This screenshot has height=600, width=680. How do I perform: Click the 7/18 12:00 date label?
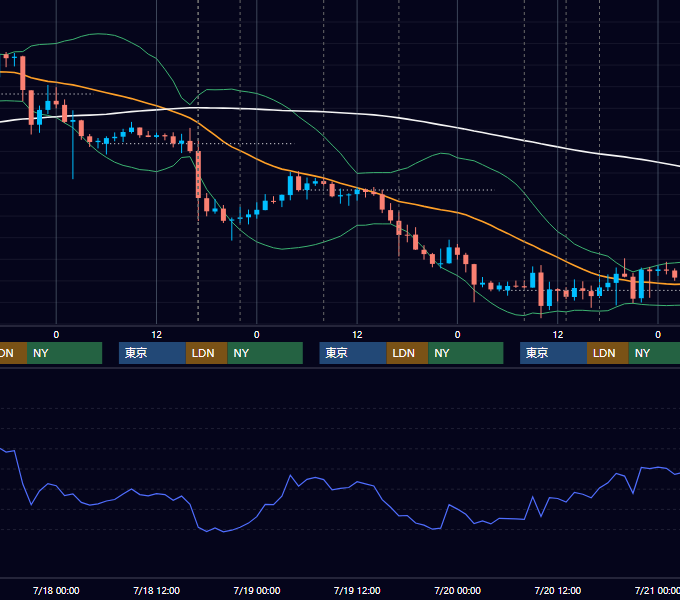pos(157,590)
